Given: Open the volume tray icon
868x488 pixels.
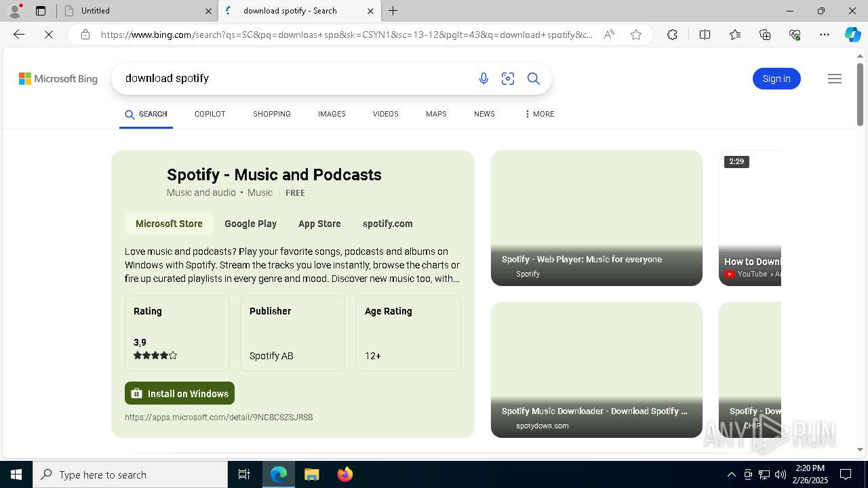Looking at the screenshot, I should [781, 474].
